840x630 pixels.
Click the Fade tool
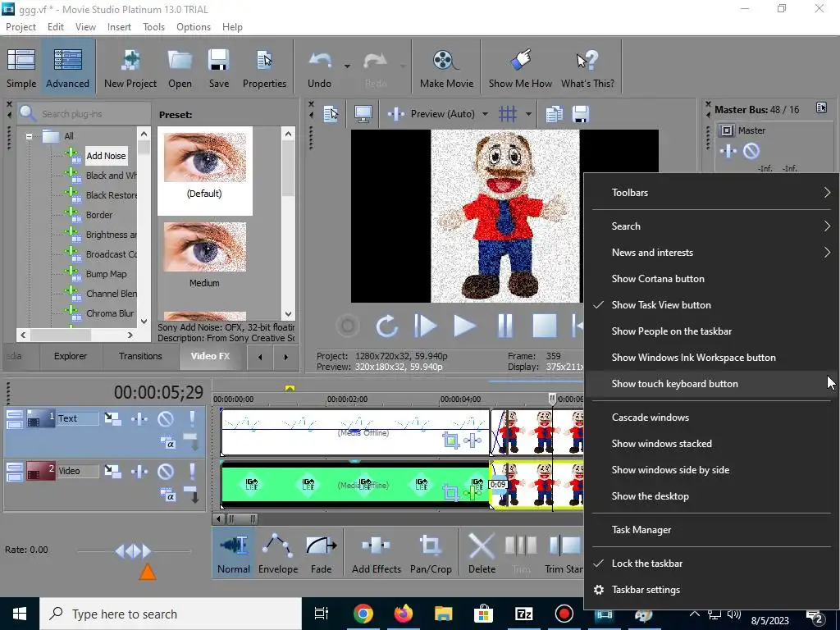click(321, 554)
